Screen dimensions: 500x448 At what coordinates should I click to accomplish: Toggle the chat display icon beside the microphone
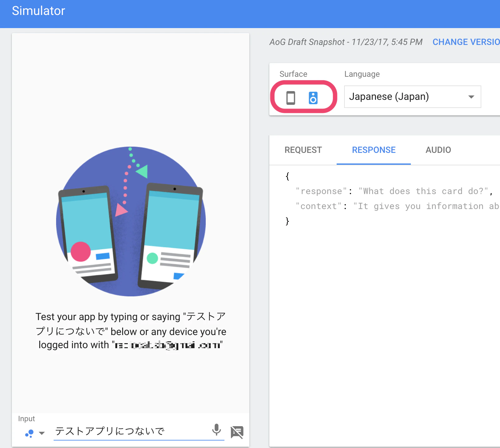[x=237, y=432]
